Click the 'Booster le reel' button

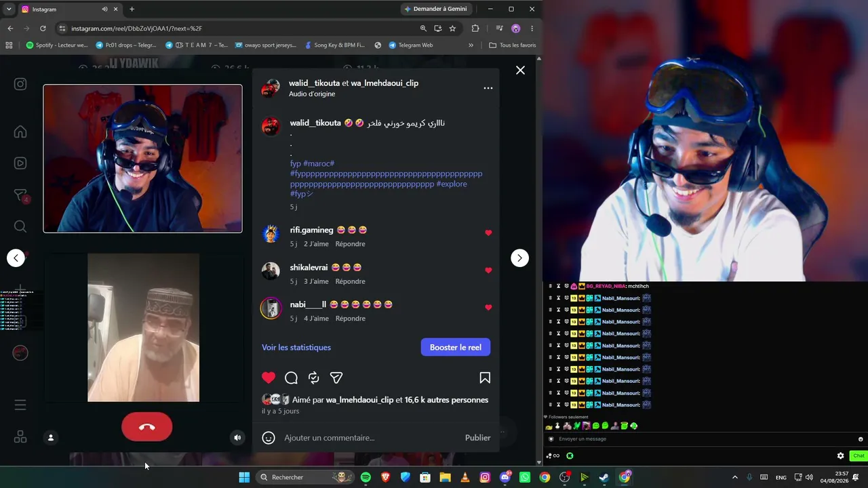(456, 347)
